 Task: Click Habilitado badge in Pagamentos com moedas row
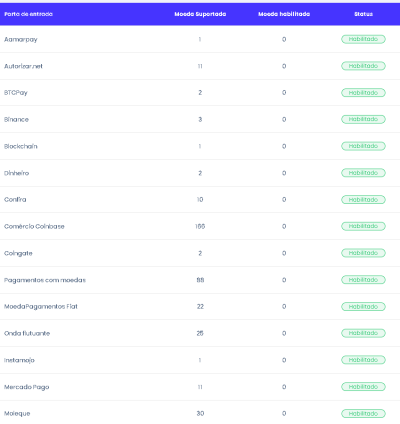point(363,280)
